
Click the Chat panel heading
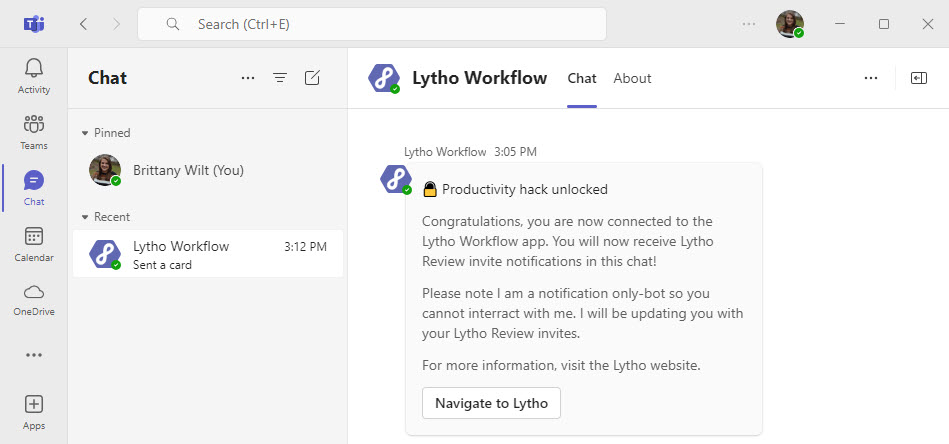(107, 78)
